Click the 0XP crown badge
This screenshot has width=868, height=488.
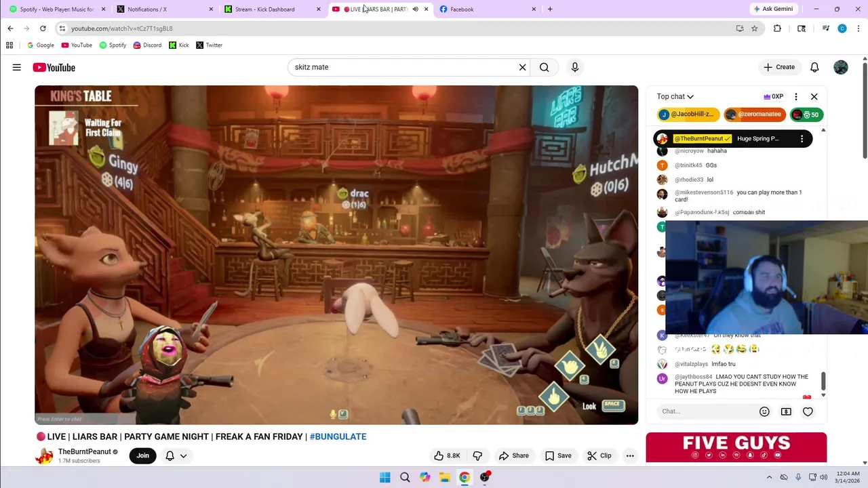(773, 96)
